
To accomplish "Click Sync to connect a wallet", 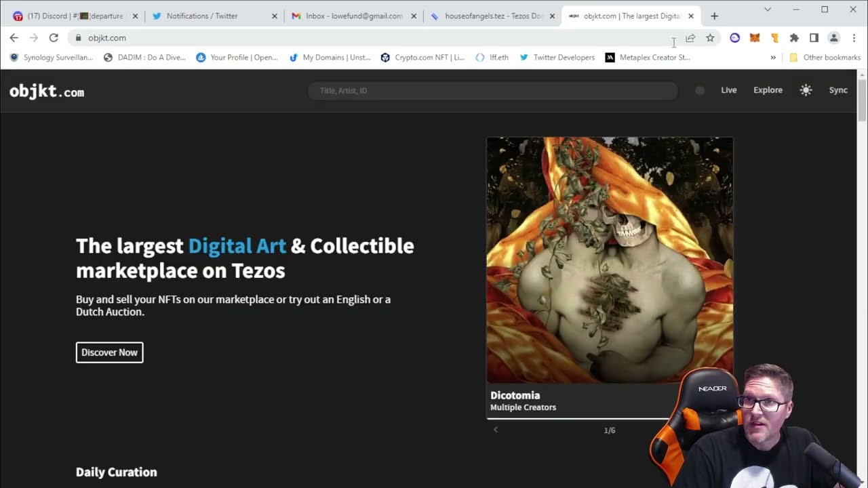I will (838, 90).
